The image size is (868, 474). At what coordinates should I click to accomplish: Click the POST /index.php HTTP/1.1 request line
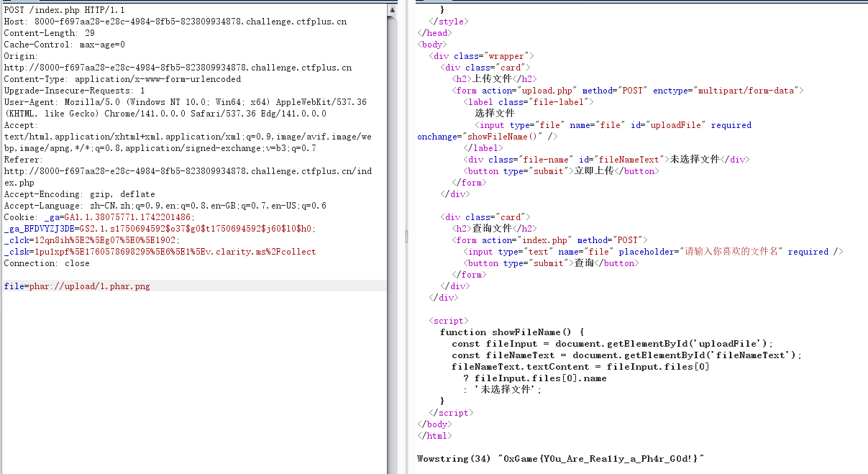coord(64,10)
